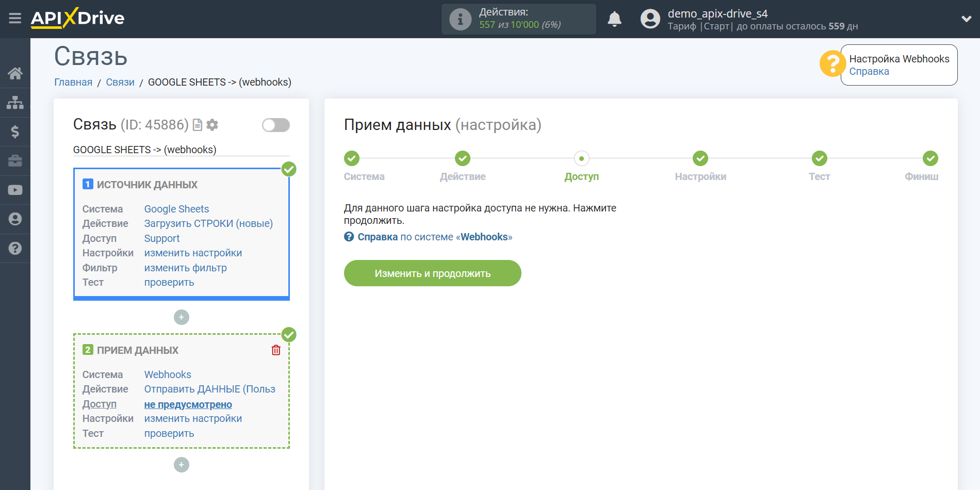Image resolution: width=980 pixels, height=490 pixels.
Task: Go to Связи breadcrumb
Action: point(120,83)
